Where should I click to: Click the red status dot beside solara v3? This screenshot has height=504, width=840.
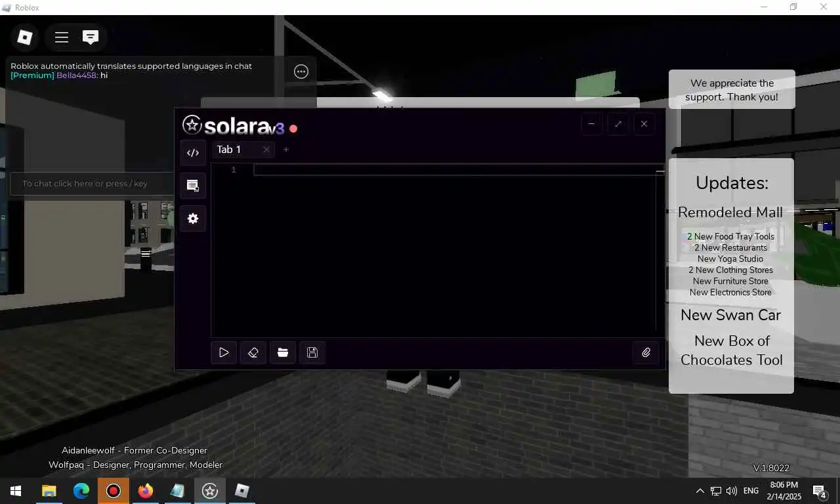293,129
